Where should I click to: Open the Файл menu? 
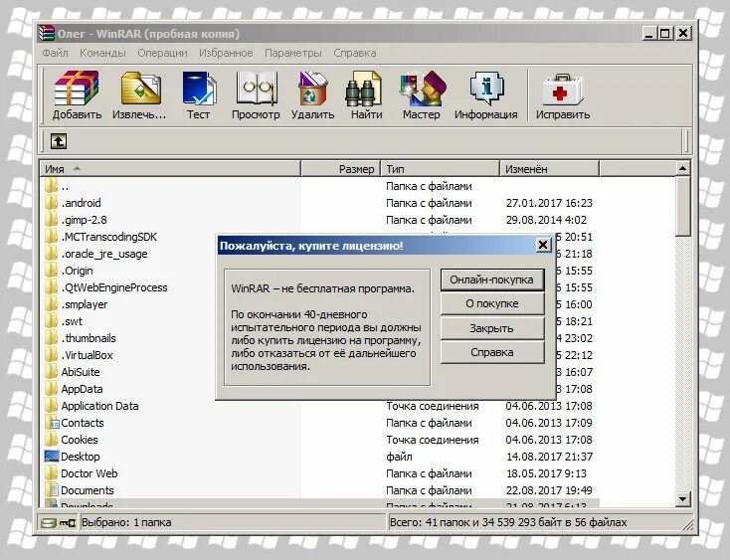pyautogui.click(x=55, y=53)
